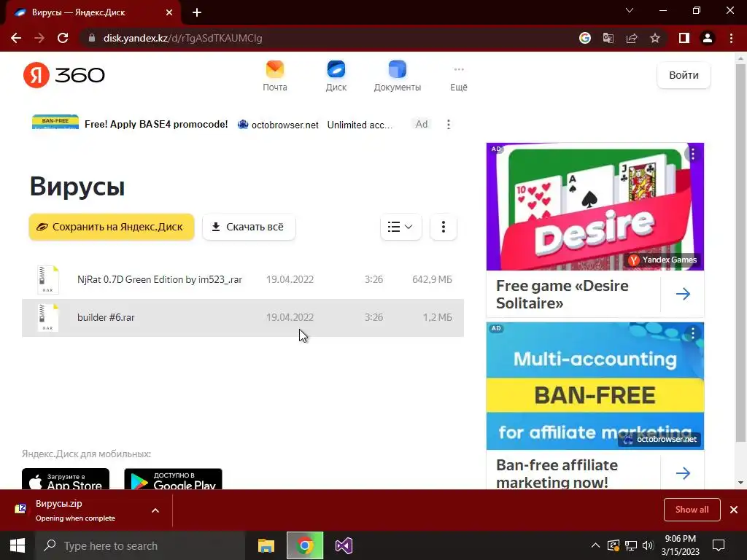This screenshot has width=747, height=560.
Task: Open volume control in system tray
Action: pyautogui.click(x=648, y=545)
